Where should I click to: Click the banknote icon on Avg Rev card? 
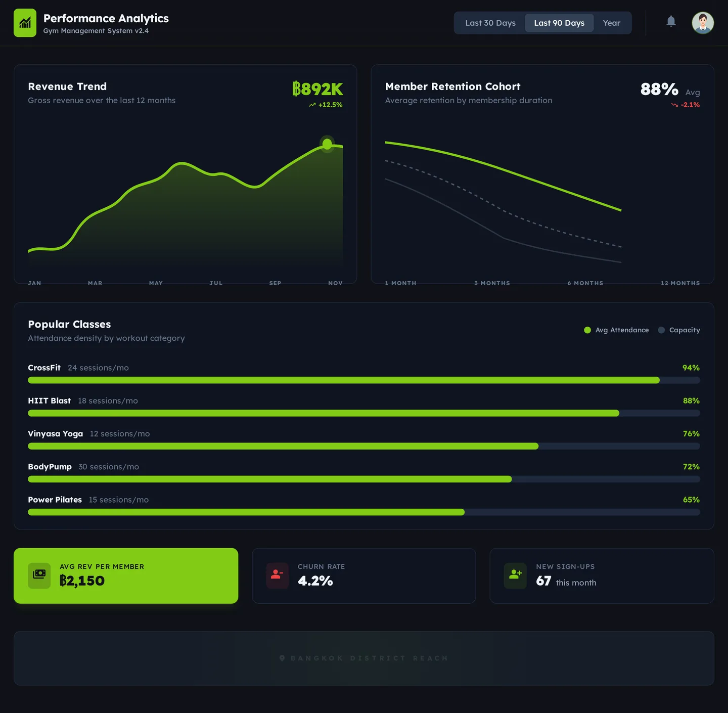click(x=39, y=575)
